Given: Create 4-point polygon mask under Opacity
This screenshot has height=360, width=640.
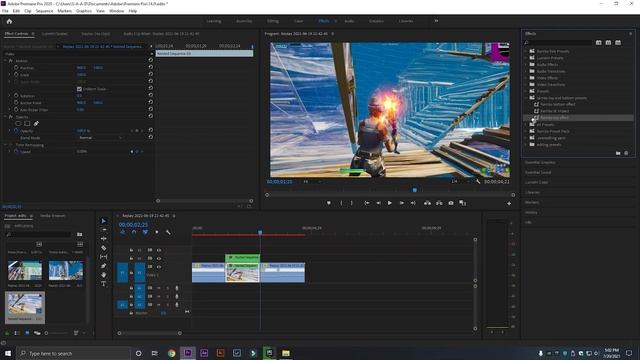Looking at the screenshot, I should click(x=27, y=123).
